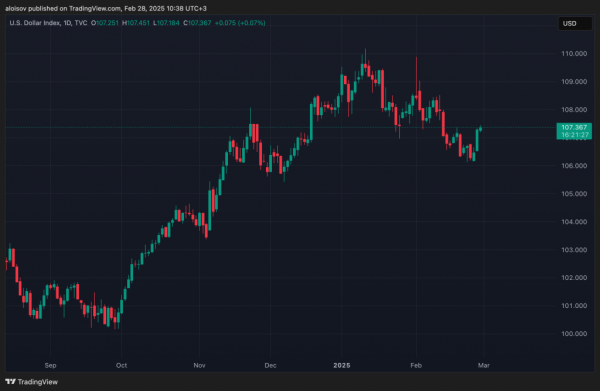Click the TradingView.com published text
The width and height of the screenshot is (600, 391).
coord(95,8)
